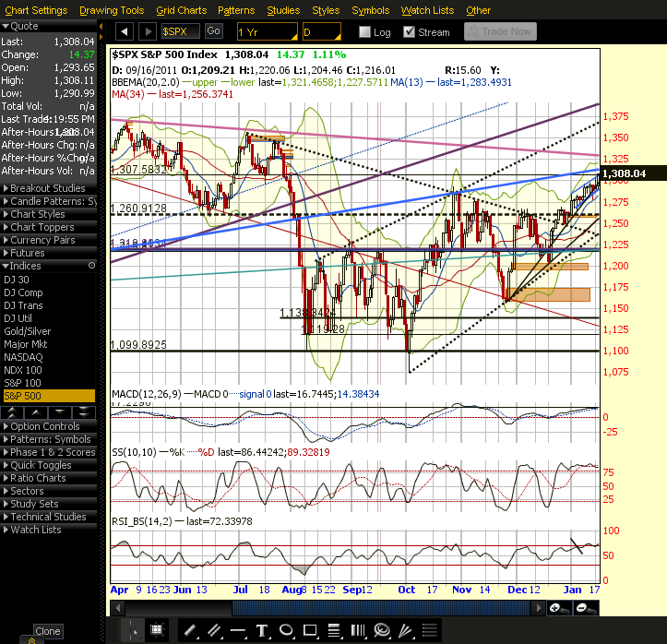Expand the Option Controls section

[44, 426]
